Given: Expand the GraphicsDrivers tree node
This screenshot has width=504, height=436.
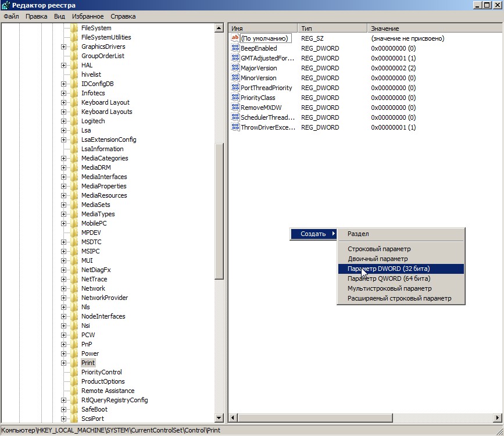Looking at the screenshot, I should point(63,47).
